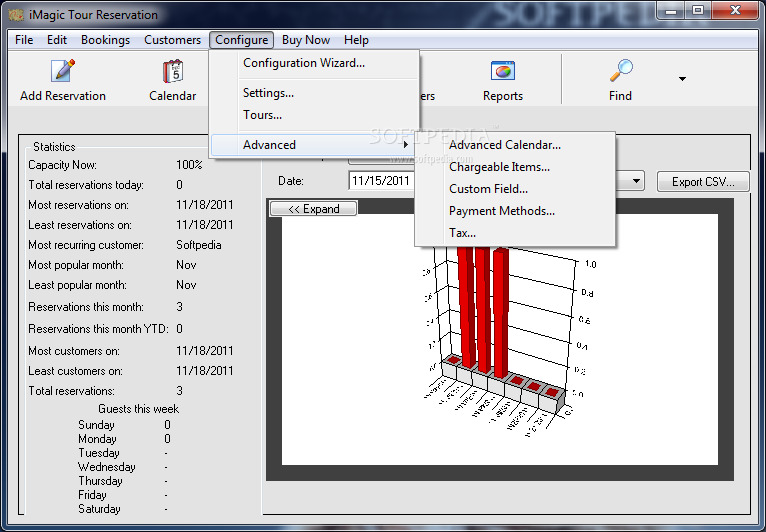Image resolution: width=766 pixels, height=532 pixels.
Task: Click the Wednesday row in guests list
Action: 124,467
